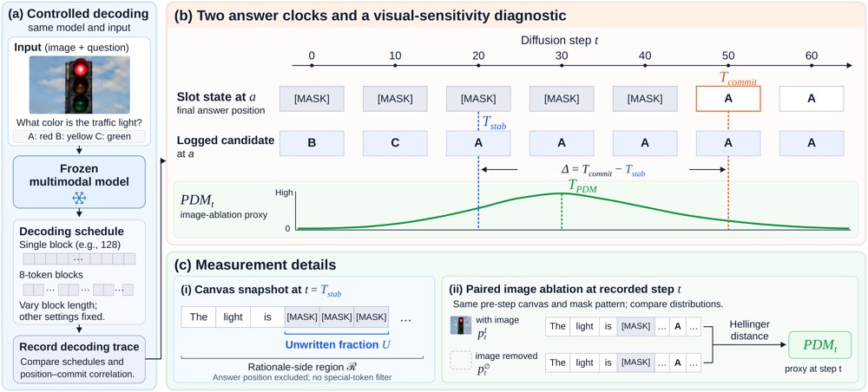868x392 pixels.
Task: Click the 'Diffusion step t' axis title
Action: pyautogui.click(x=558, y=41)
